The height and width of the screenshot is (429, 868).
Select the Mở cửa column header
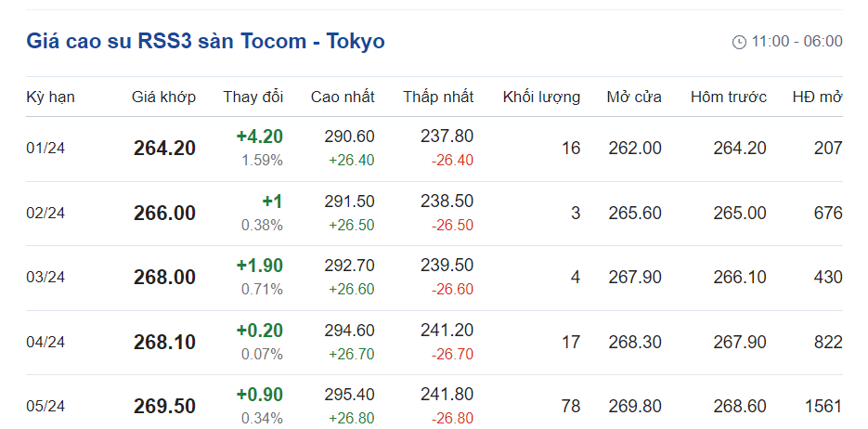click(634, 97)
